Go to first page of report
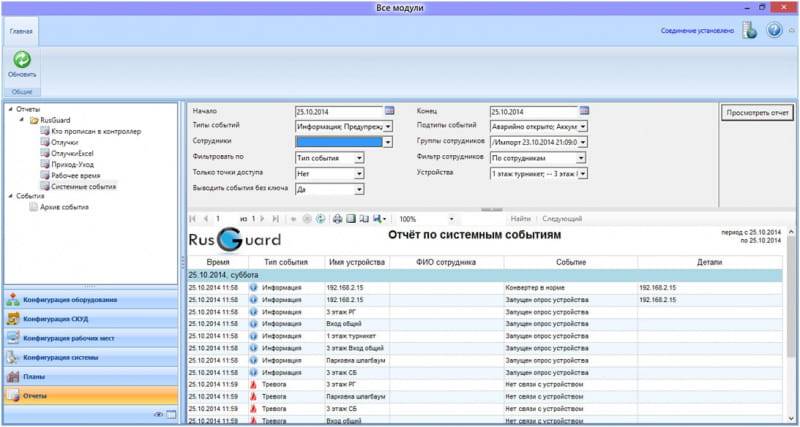 click(x=194, y=218)
